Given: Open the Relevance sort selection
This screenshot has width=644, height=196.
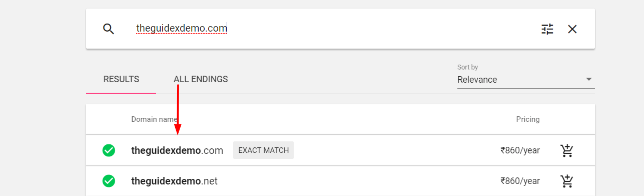Looking at the screenshot, I should (x=526, y=80).
